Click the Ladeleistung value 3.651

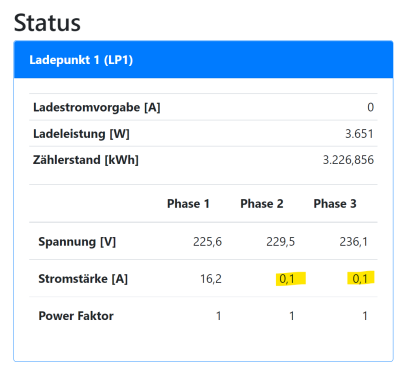tap(359, 134)
